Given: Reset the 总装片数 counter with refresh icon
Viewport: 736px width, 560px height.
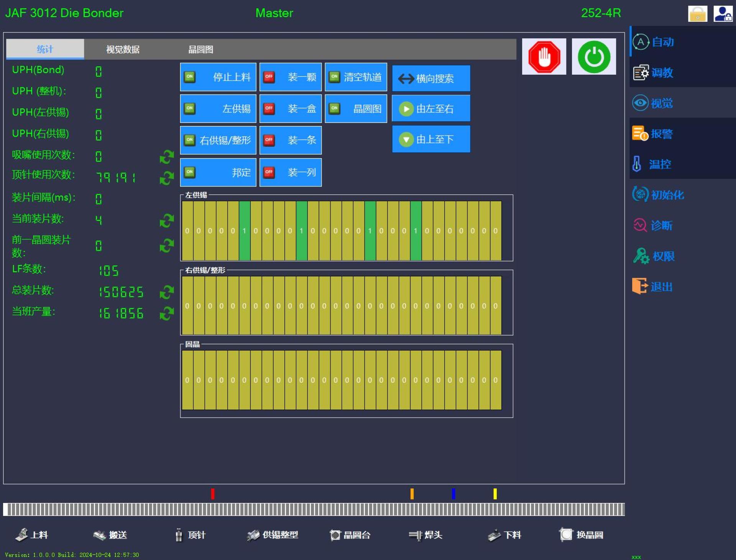Looking at the screenshot, I should tap(167, 292).
